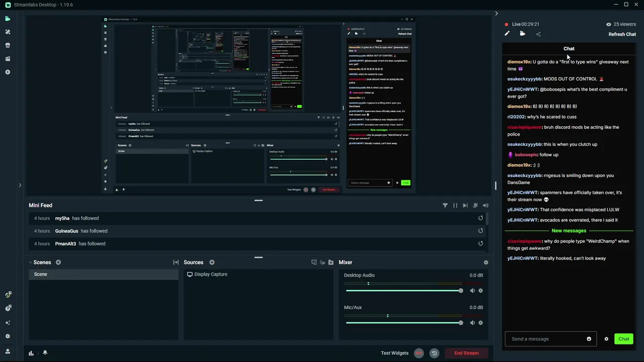Mute the Desktop Audio channel

click(x=472, y=291)
